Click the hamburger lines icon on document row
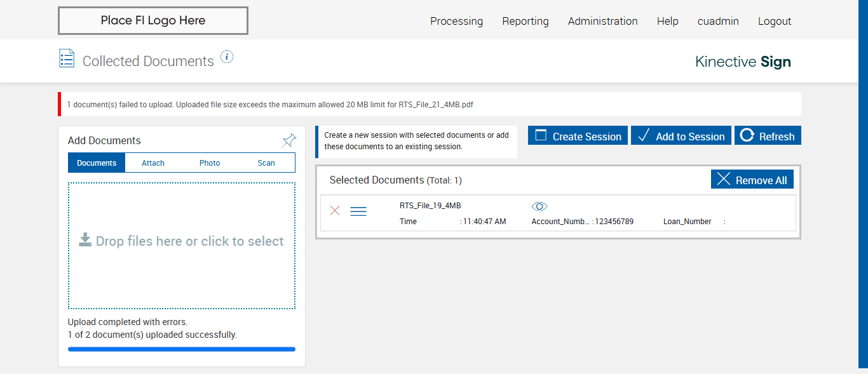 tap(358, 211)
